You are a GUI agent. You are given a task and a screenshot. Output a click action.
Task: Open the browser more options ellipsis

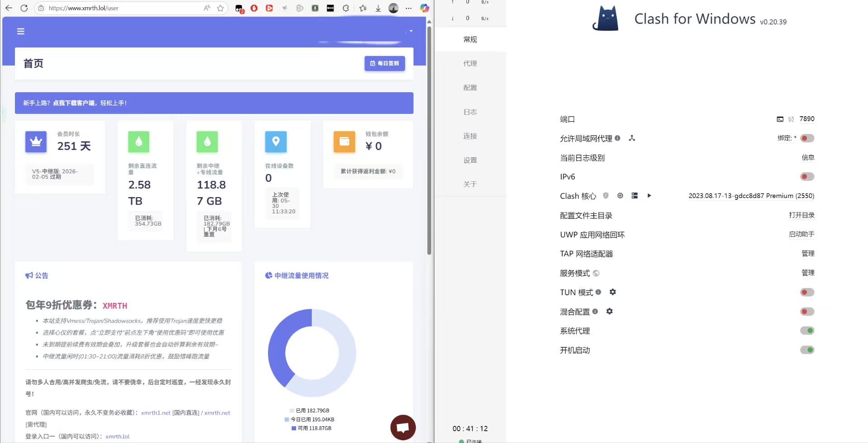(409, 8)
